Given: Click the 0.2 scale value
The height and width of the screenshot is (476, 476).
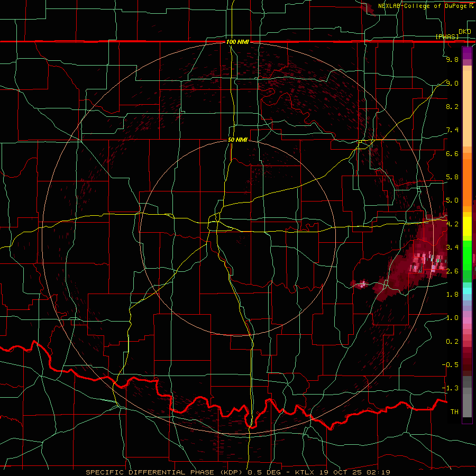Looking at the screenshot, I should pos(452,342).
